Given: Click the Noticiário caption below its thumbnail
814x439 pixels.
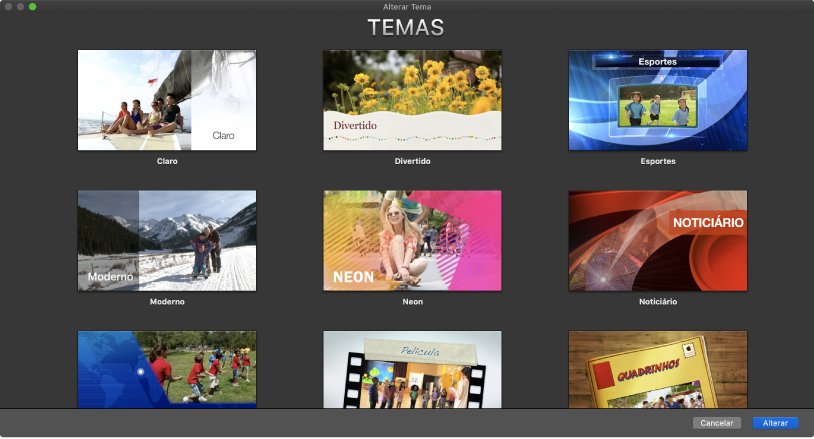Looking at the screenshot, I should tap(657, 301).
